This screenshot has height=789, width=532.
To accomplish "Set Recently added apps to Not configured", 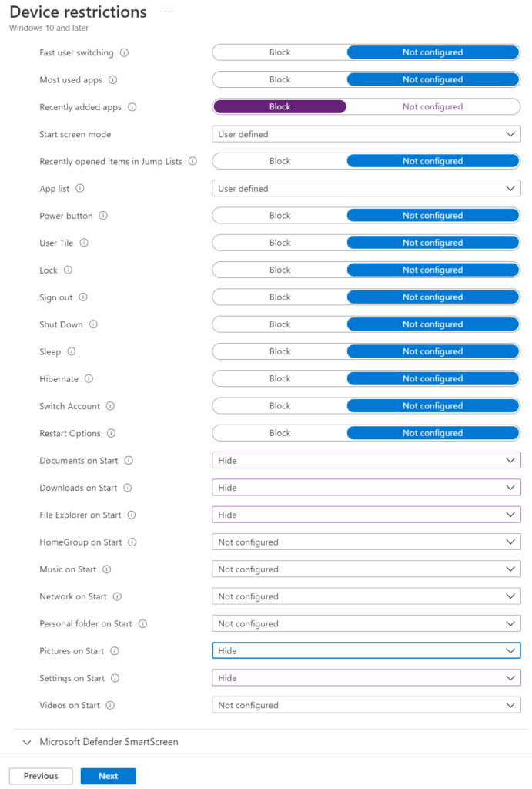I will coord(433,106).
